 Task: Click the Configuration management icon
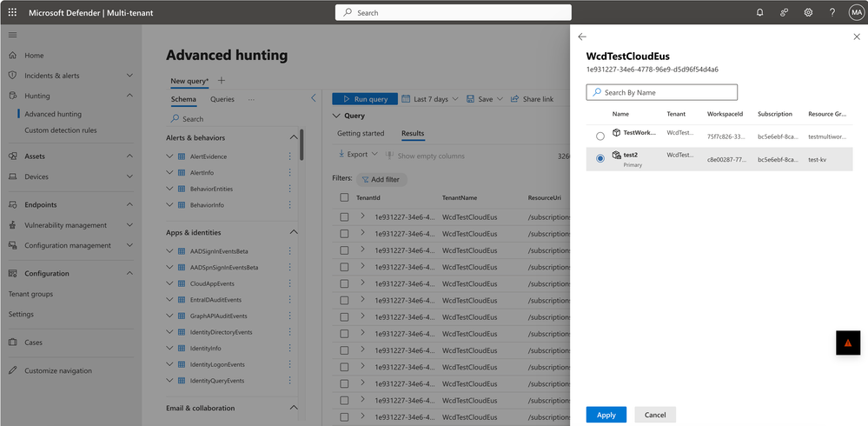point(13,245)
